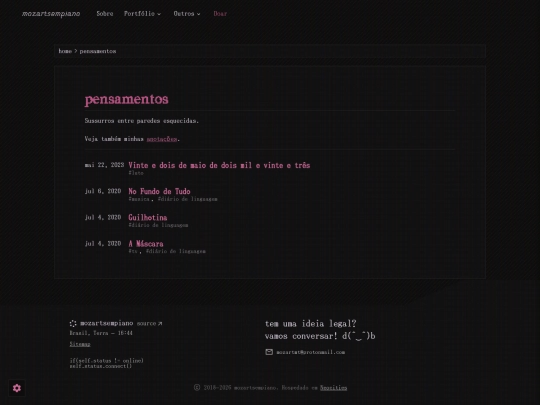This screenshot has width=540, height=405.
Task: Click the external arrow icon after source
Action: (x=160, y=324)
